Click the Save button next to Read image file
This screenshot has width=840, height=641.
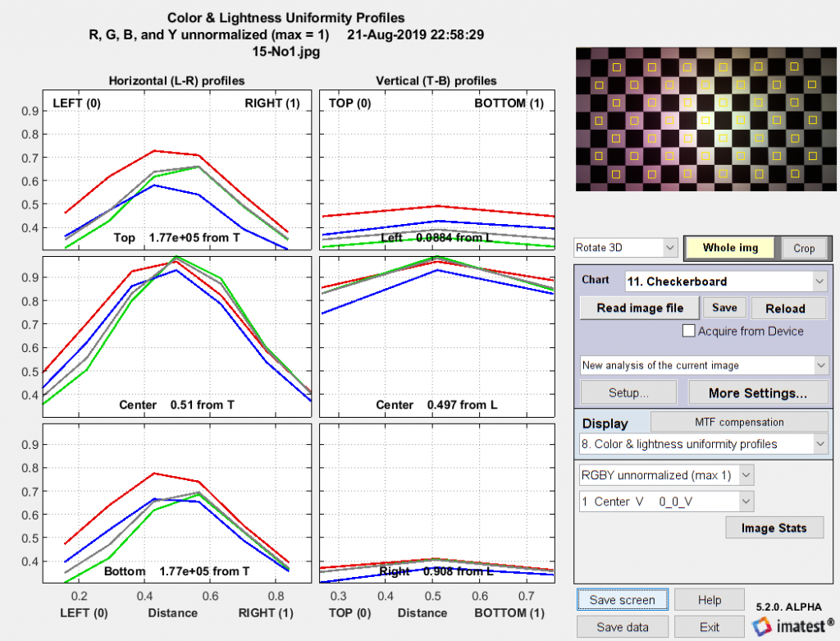click(724, 308)
